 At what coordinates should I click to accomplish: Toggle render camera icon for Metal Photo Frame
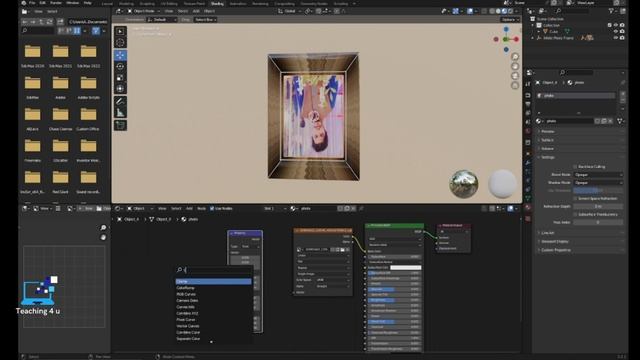click(622, 38)
